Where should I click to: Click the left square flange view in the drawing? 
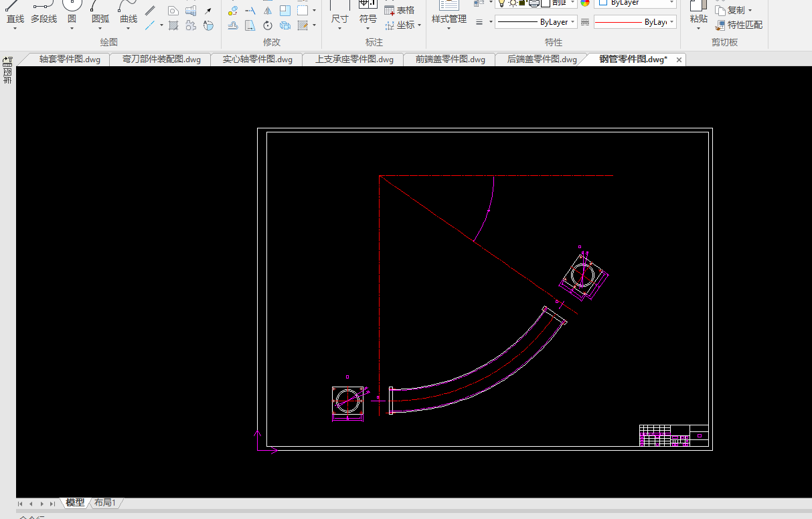(x=348, y=401)
